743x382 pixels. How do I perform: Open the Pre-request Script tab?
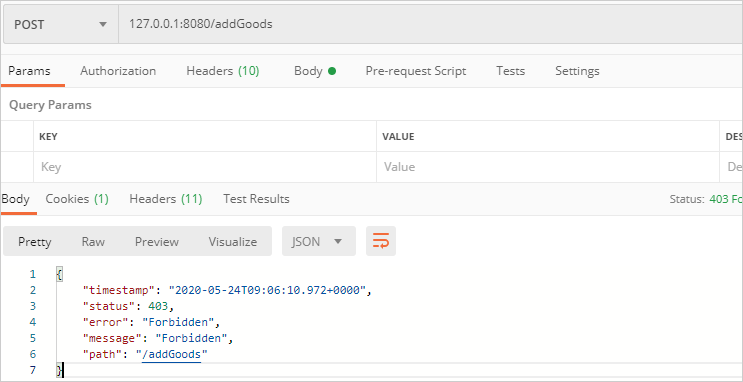point(416,71)
